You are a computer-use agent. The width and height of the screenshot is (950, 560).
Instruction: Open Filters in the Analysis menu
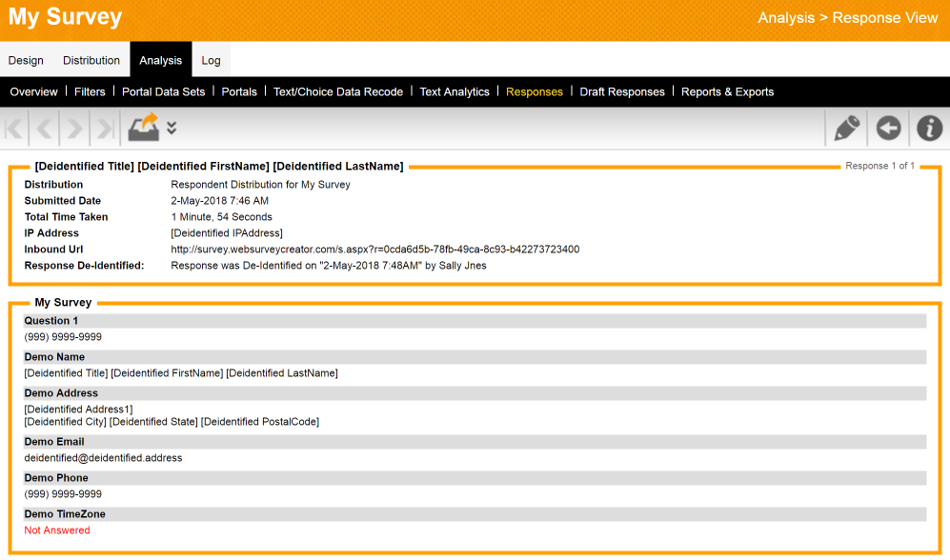tap(90, 91)
